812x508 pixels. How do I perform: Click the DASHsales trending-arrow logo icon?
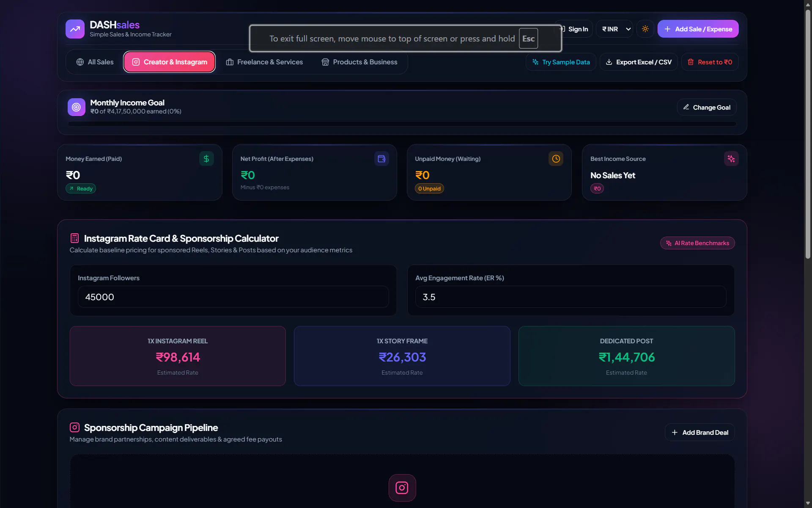tap(75, 29)
